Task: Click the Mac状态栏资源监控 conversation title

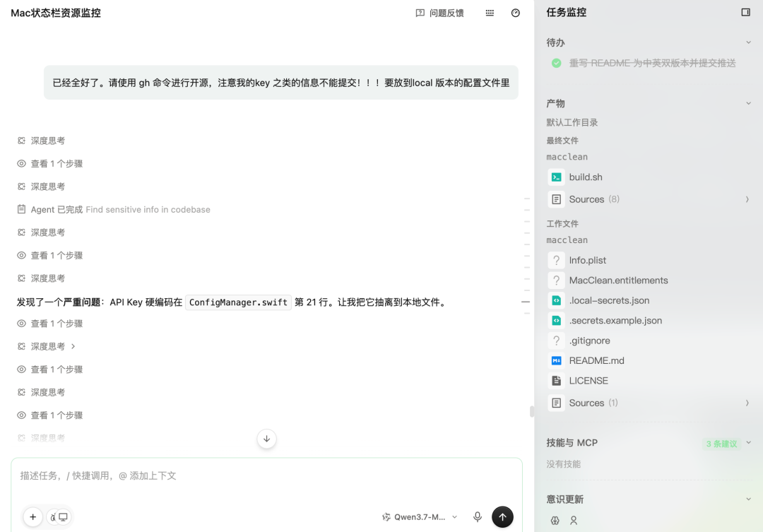Action: click(56, 13)
